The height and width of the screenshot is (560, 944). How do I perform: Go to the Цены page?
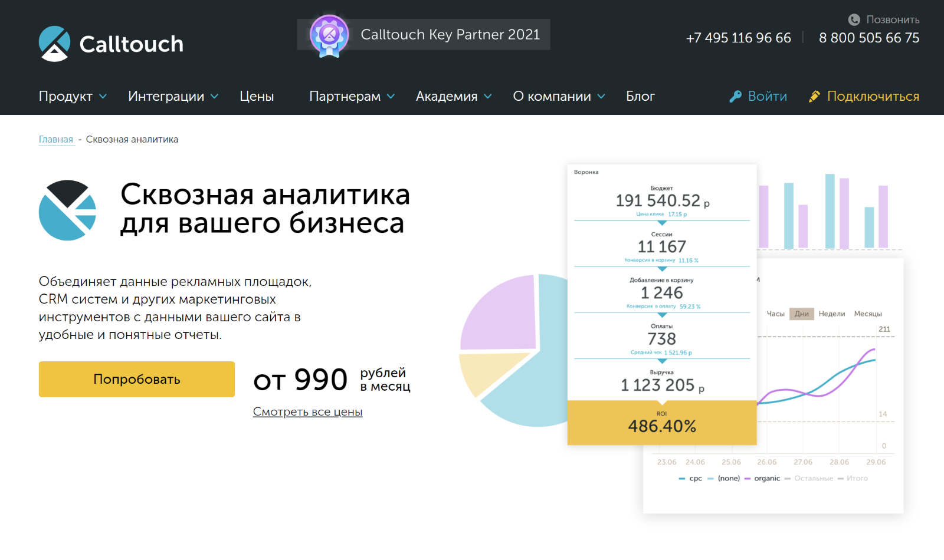[257, 96]
